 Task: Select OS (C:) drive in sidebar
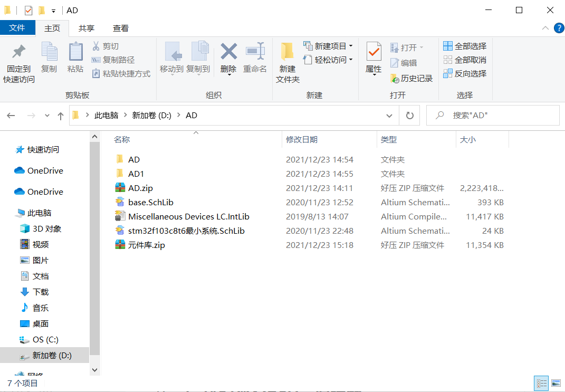click(x=39, y=340)
